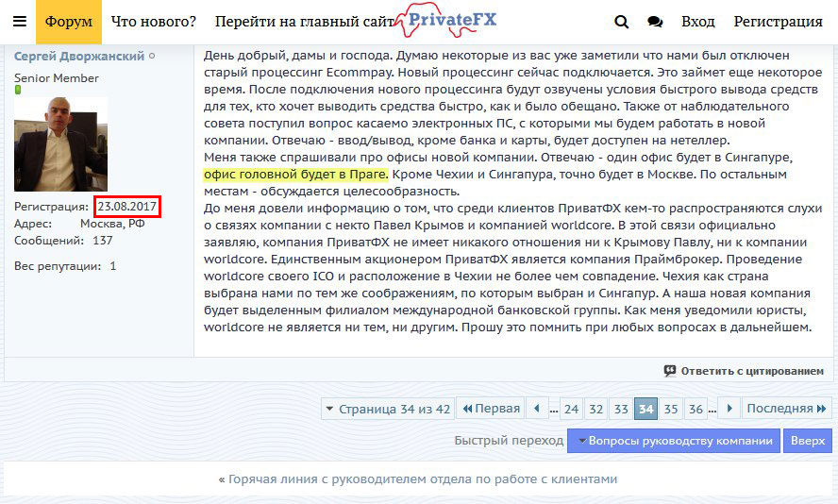The image size is (838, 504).
Task: Click Ответить с цитированием button
Action: [x=744, y=371]
